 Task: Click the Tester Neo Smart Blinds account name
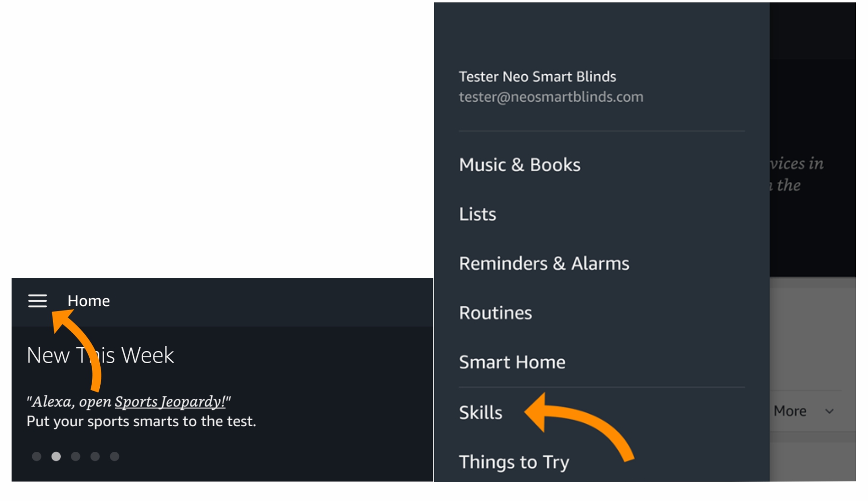[x=537, y=77]
